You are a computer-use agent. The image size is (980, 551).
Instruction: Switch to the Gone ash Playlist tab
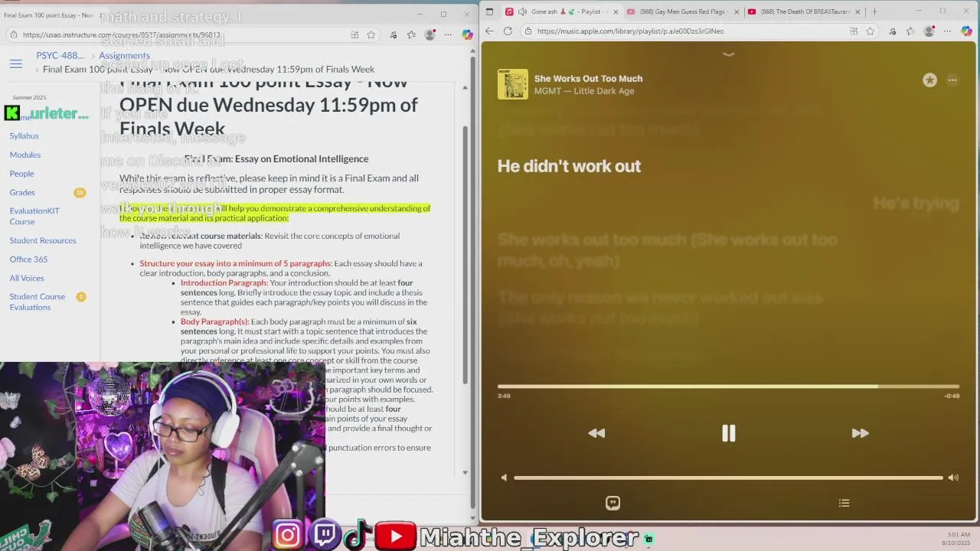pyautogui.click(x=561, y=11)
